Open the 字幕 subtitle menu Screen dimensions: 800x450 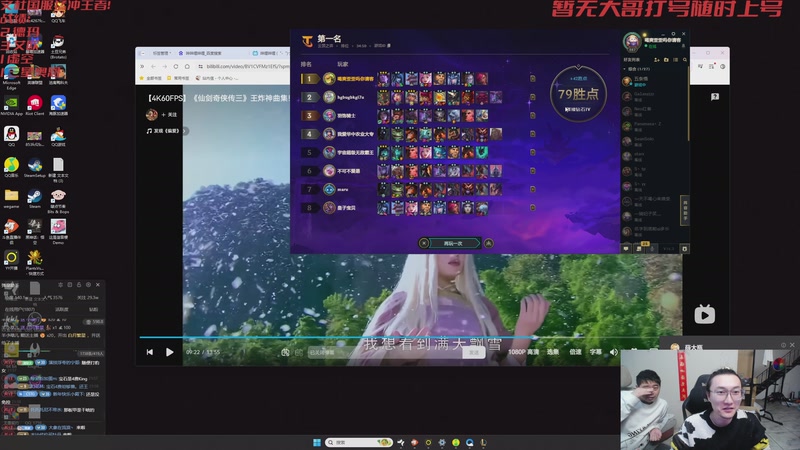[x=595, y=352]
